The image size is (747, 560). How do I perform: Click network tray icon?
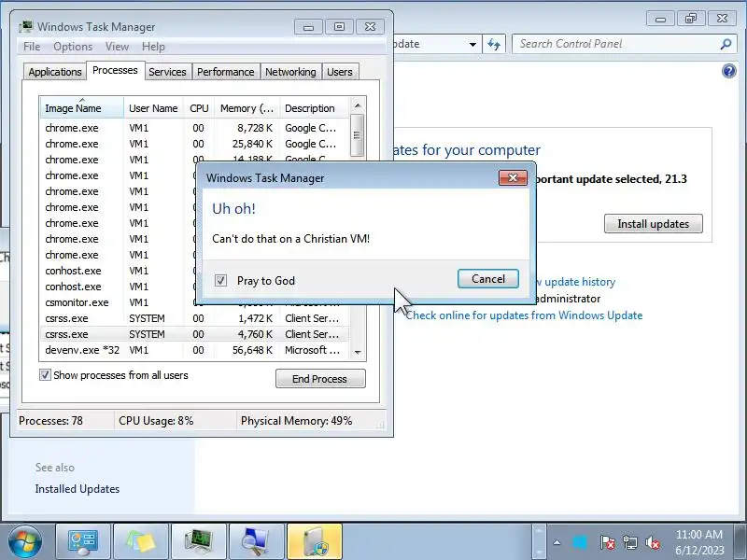coord(630,542)
